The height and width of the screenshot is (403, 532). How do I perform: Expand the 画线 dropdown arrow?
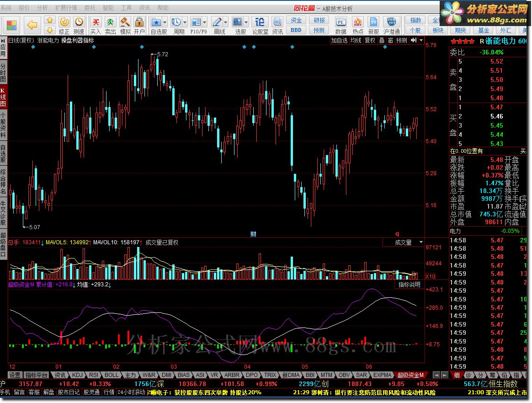[x=226, y=22]
